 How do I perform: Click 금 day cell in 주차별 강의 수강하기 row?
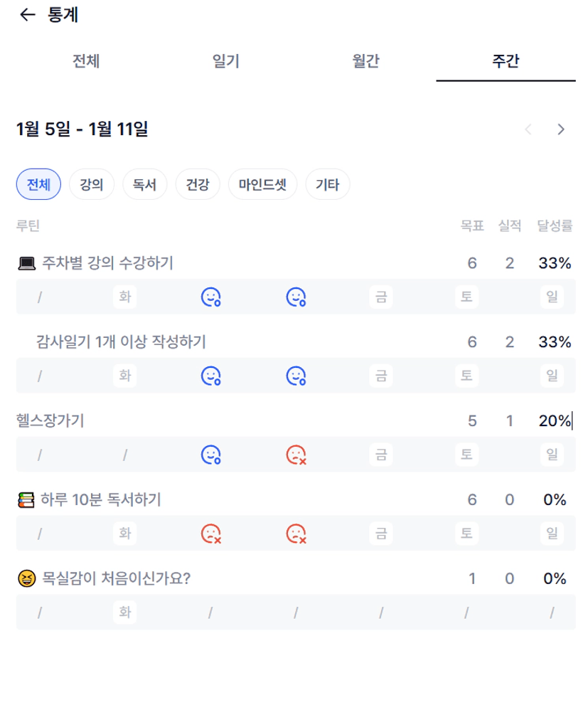click(x=381, y=297)
